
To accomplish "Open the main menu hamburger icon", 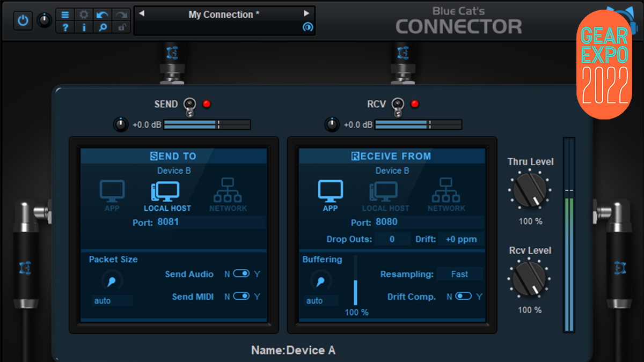I will click(65, 14).
